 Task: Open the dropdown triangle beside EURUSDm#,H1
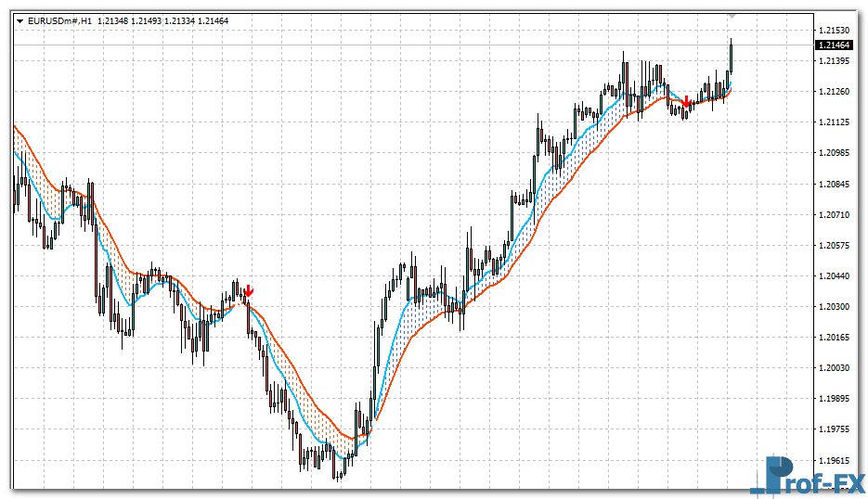point(19,20)
